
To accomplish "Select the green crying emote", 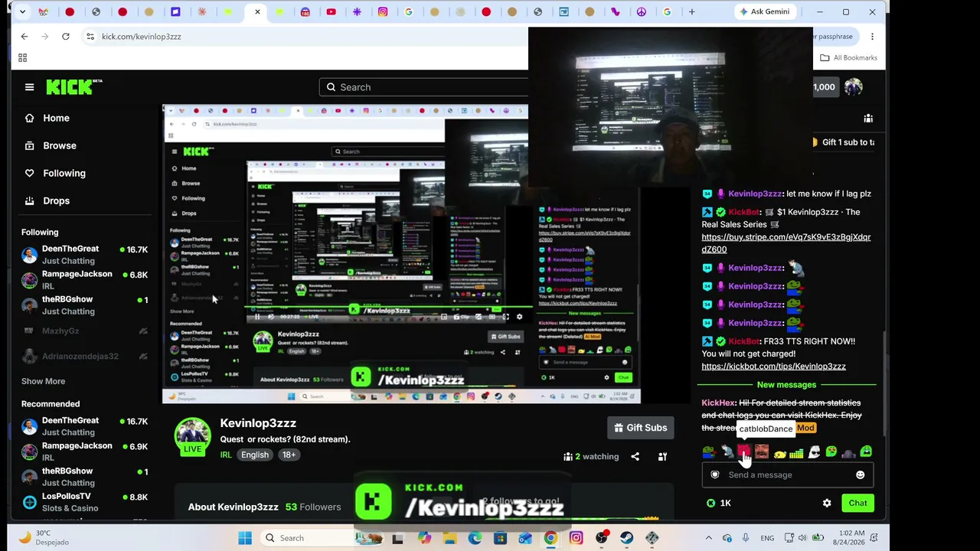I will pos(866,453).
